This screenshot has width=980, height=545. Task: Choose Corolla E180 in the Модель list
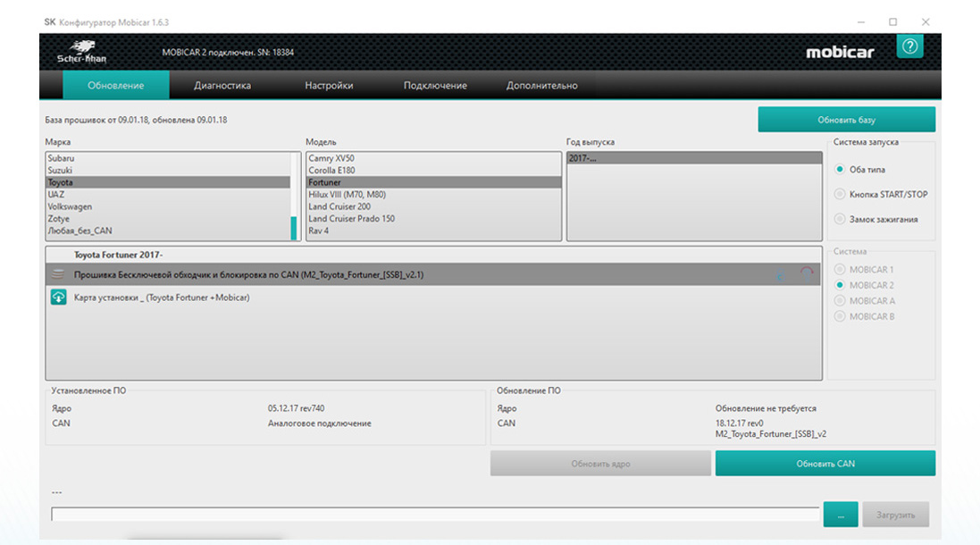click(434, 170)
